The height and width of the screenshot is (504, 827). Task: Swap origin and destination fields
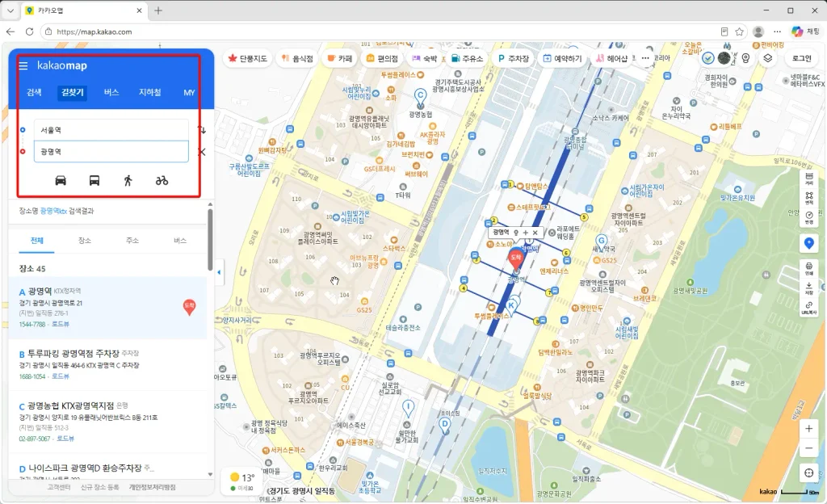coord(201,130)
